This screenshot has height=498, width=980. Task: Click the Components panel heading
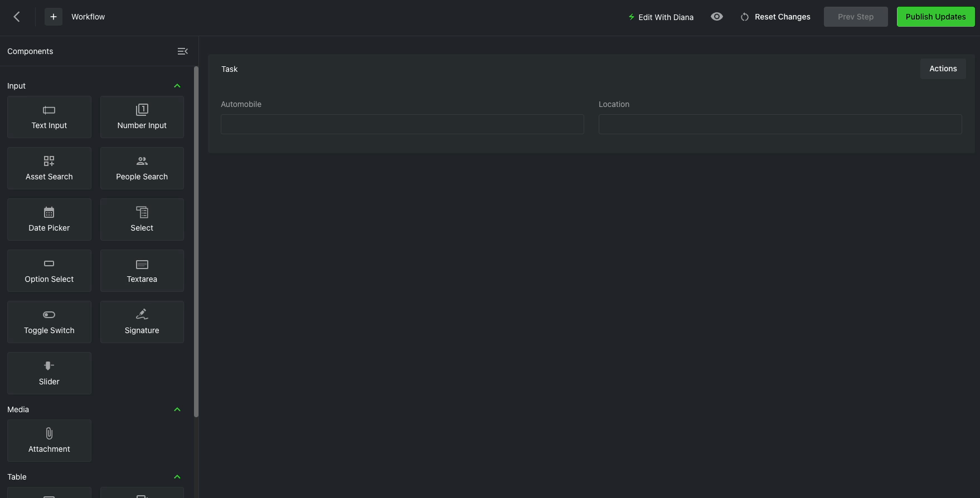click(30, 51)
